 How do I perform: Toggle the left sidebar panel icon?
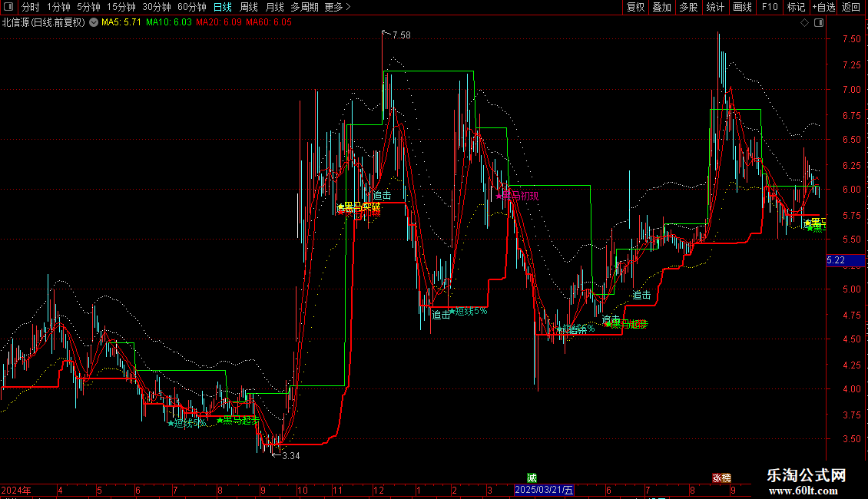(8, 7)
